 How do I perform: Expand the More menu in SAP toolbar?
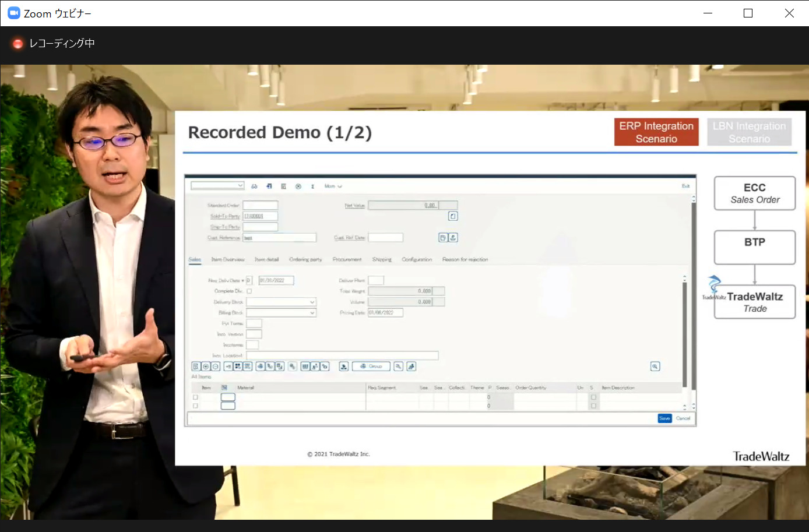point(333,186)
